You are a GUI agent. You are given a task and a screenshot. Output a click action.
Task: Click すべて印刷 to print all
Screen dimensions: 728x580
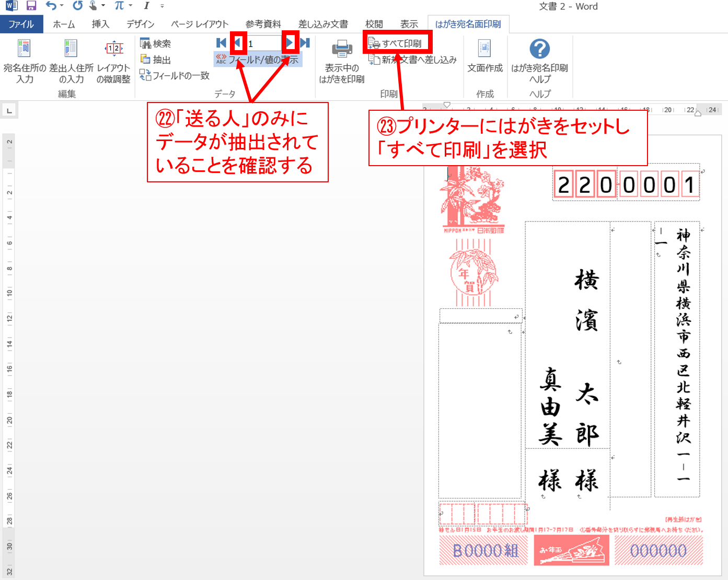click(x=396, y=43)
